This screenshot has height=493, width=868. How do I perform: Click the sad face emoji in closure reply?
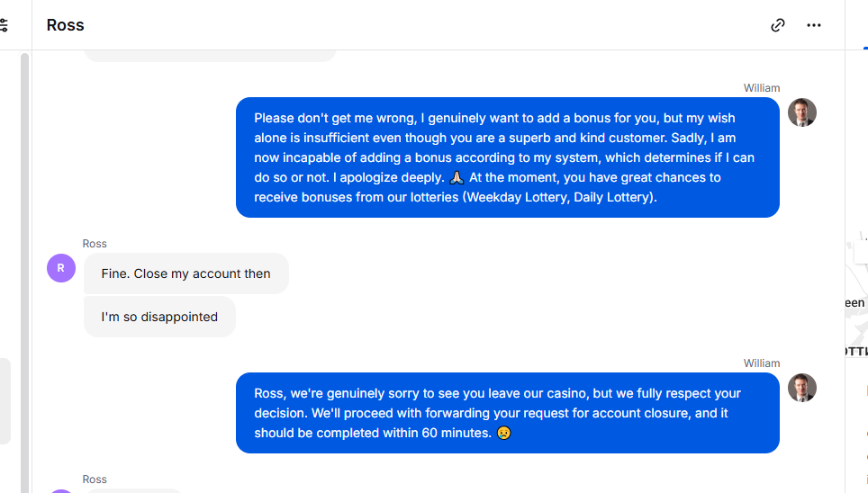pyautogui.click(x=503, y=433)
